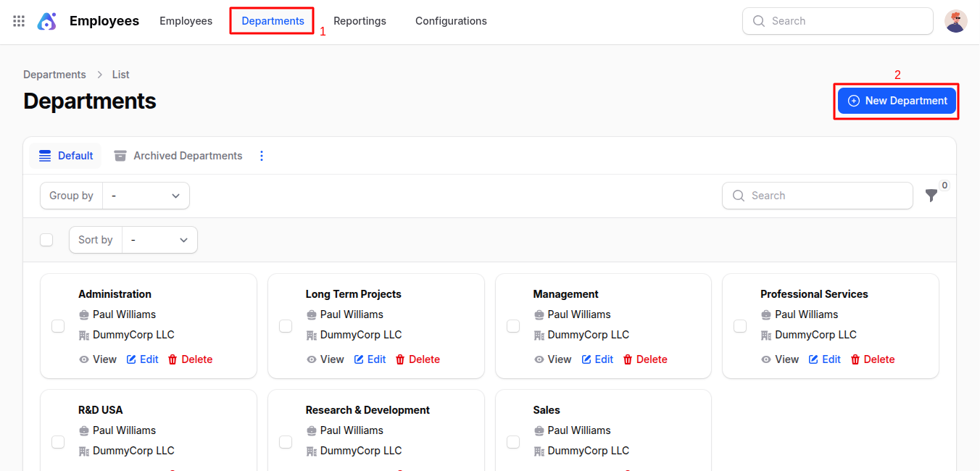Tick the select-all checkbox beside Sort by

pyautogui.click(x=46, y=240)
